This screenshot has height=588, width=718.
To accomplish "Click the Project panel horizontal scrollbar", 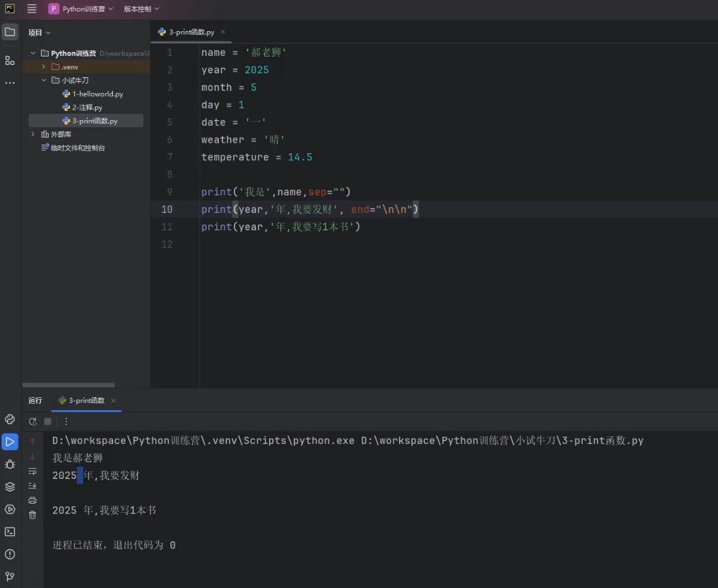I will pyautogui.click(x=68, y=385).
